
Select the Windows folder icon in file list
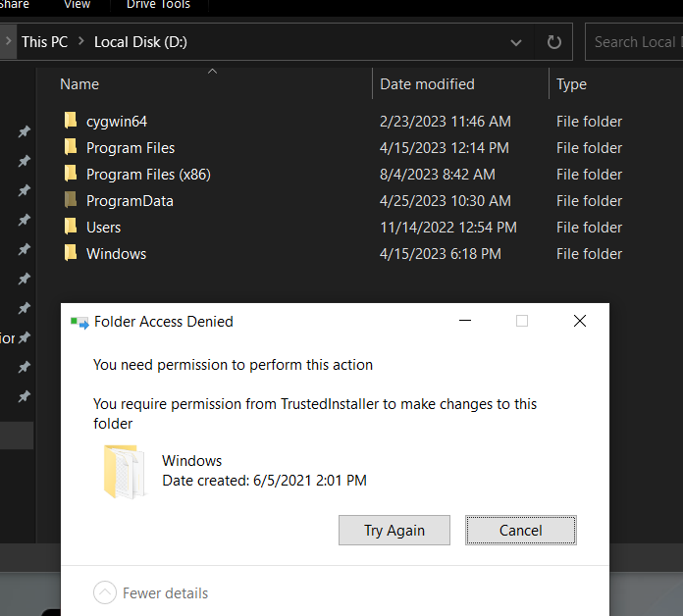tap(71, 253)
